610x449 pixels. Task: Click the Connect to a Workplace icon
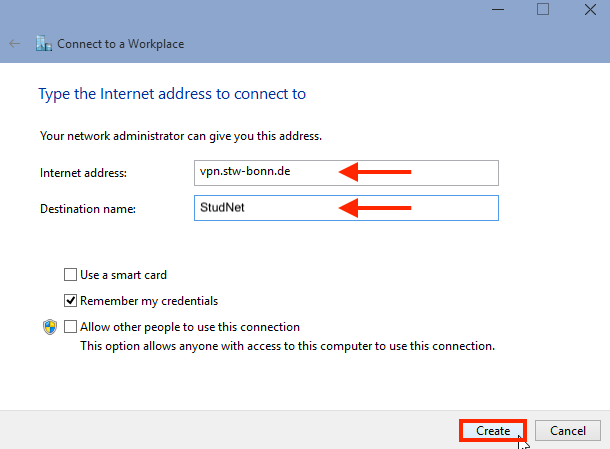click(x=44, y=43)
